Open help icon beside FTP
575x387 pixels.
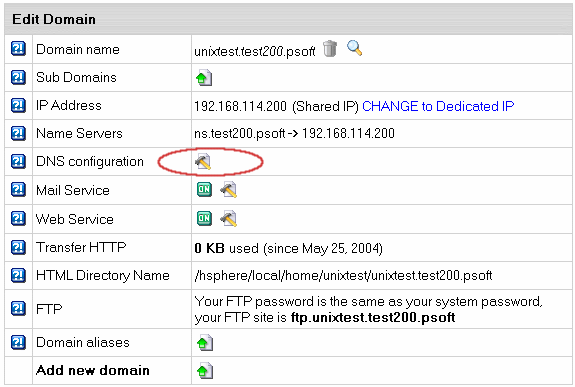[18, 308]
